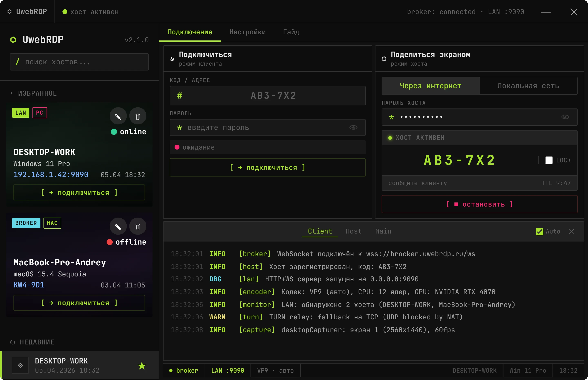Delete the DESKTOP-WORK favorite with trash icon

[x=138, y=116]
